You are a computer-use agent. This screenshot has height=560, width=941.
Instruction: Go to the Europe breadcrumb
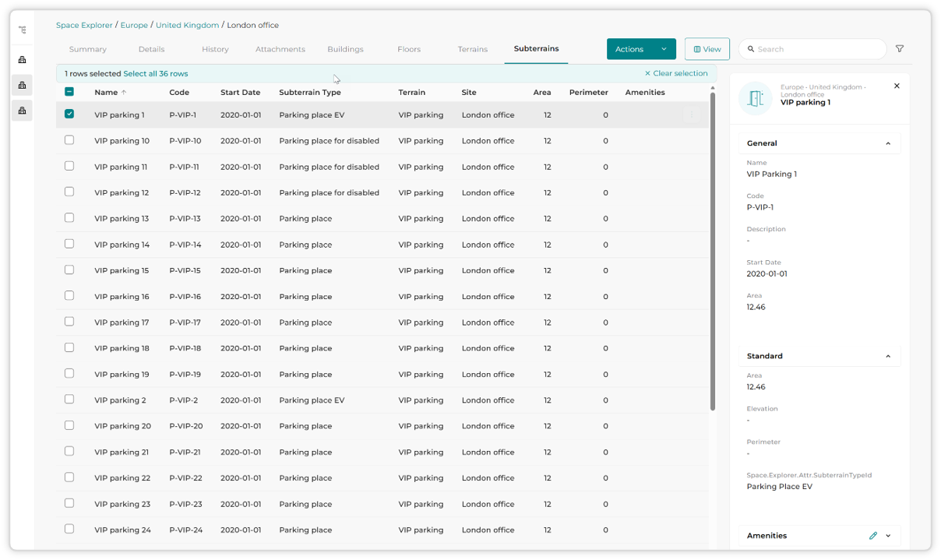click(134, 26)
